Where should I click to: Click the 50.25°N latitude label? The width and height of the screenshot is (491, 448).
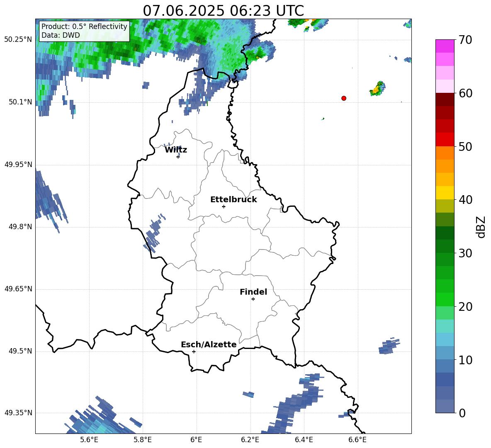point(18,40)
